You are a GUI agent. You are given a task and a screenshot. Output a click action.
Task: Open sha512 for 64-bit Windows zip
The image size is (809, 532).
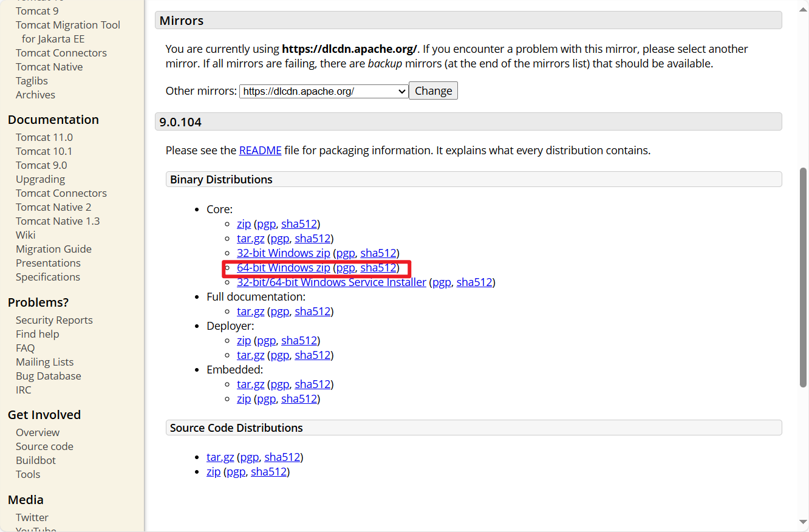point(378,268)
